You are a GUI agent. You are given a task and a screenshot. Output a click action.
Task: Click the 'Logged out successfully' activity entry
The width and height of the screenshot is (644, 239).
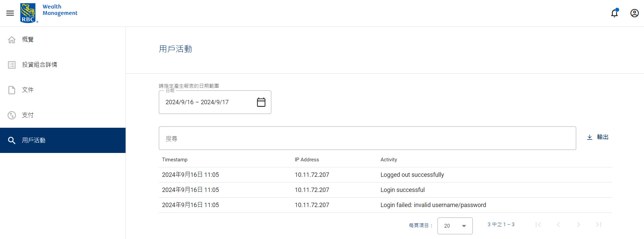412,175
